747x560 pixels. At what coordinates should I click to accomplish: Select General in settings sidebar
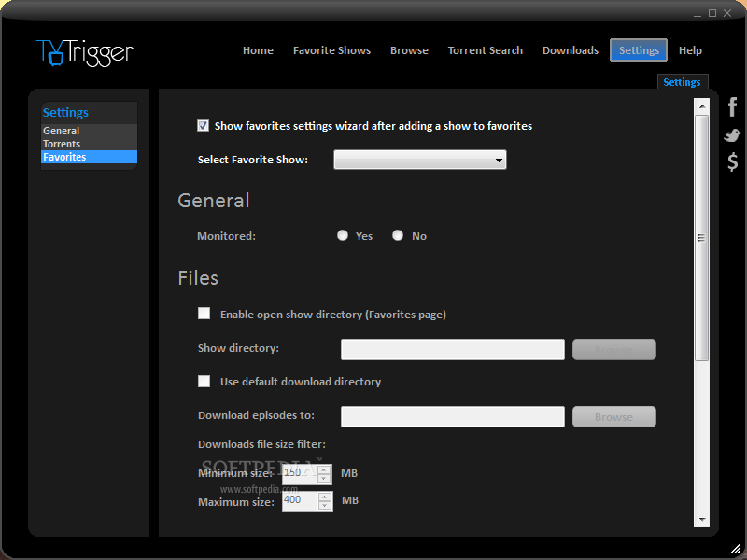[x=89, y=131]
